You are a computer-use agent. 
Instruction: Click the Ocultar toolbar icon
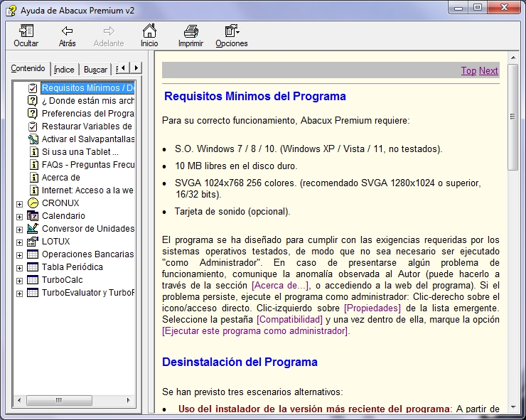(x=26, y=31)
